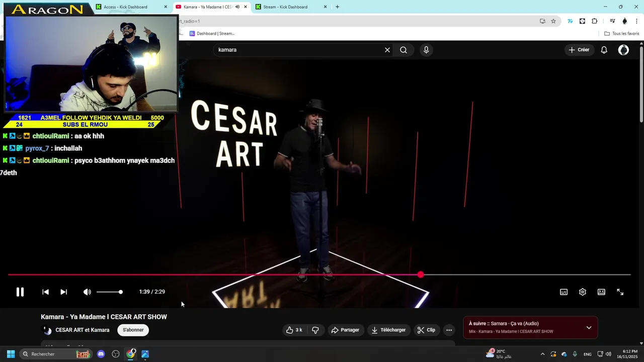Open OBS Studio from the taskbar

point(116,354)
